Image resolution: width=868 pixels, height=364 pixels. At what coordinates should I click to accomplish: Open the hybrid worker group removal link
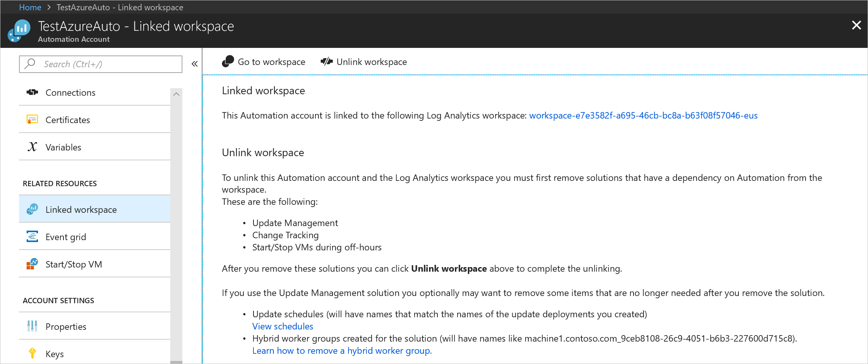coord(342,351)
